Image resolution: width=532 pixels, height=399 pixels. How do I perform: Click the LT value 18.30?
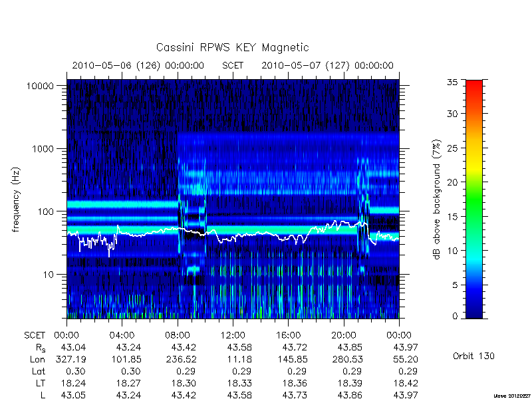coord(184,384)
